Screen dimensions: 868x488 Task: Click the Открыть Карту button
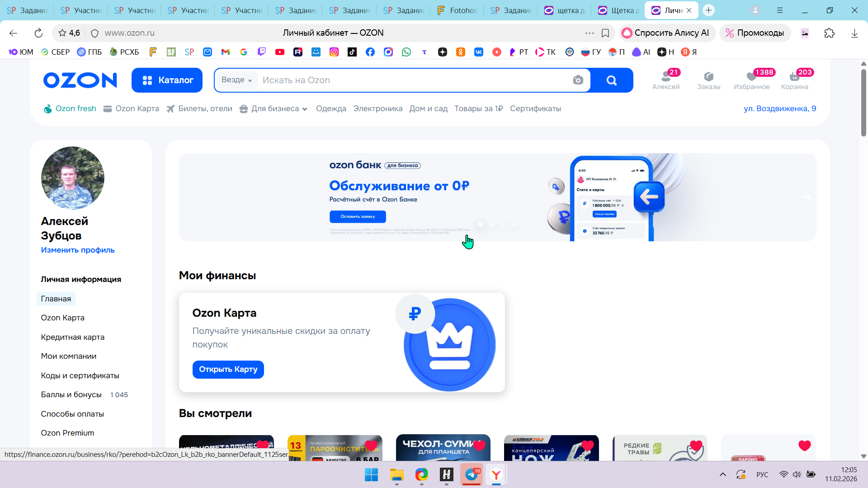pos(228,369)
